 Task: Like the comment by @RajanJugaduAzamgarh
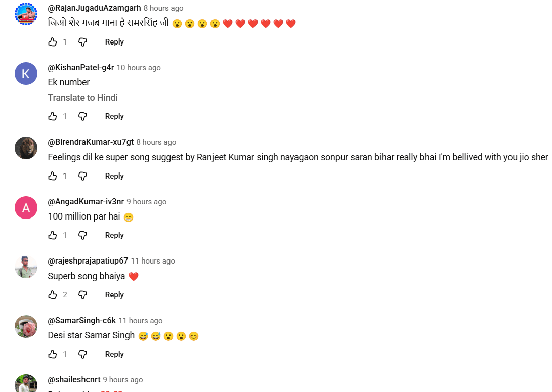click(53, 42)
